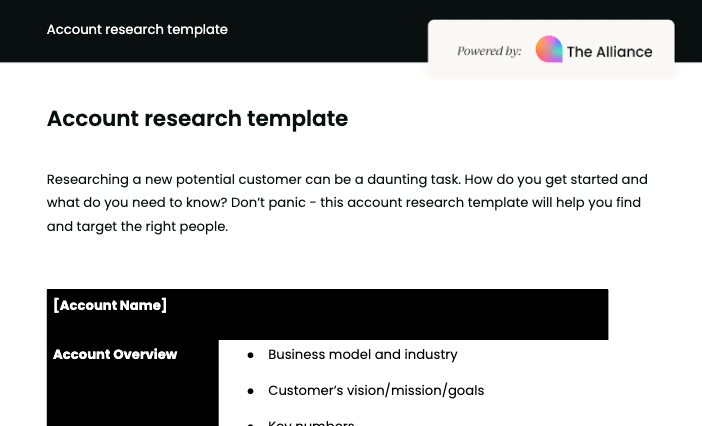Click the line 'and target the right people.'
Viewport: 702px width, 426px height.
tap(137, 226)
